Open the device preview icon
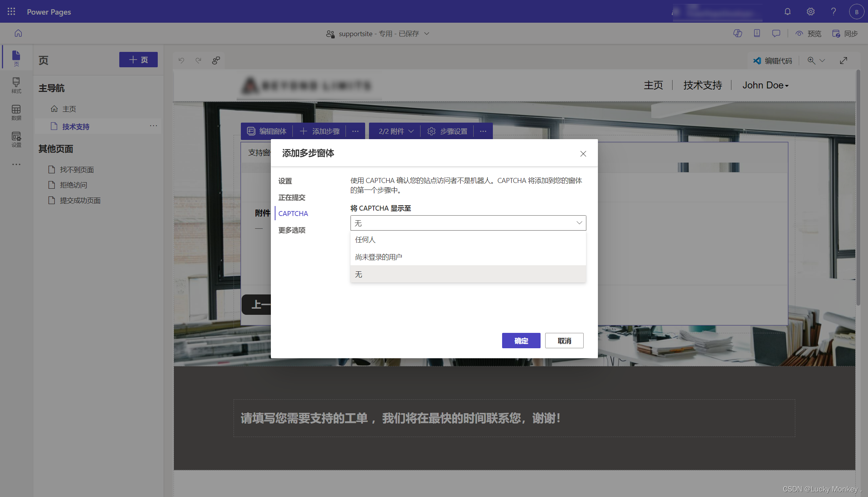This screenshot has width=868, height=497. [757, 33]
